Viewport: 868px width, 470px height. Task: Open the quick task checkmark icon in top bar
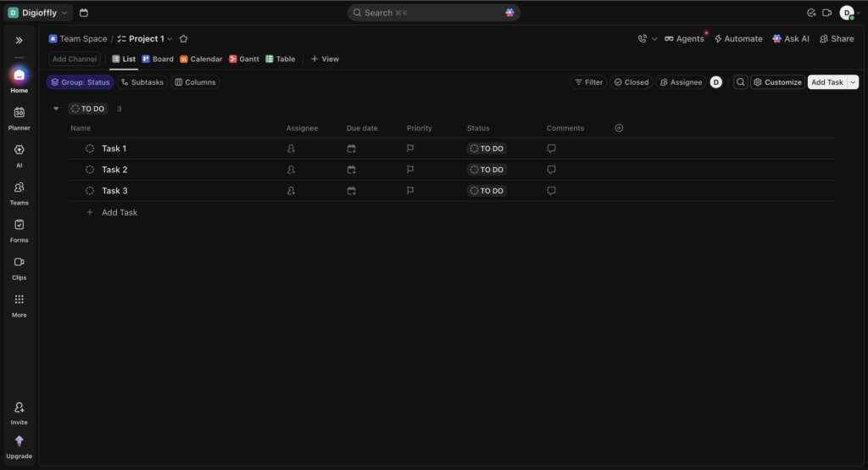click(811, 13)
